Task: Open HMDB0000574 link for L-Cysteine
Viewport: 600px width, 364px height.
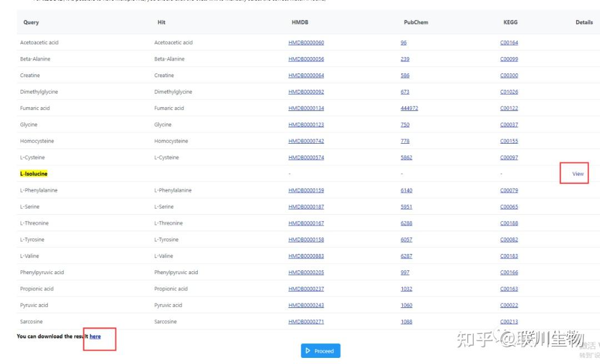Action: 306,158
